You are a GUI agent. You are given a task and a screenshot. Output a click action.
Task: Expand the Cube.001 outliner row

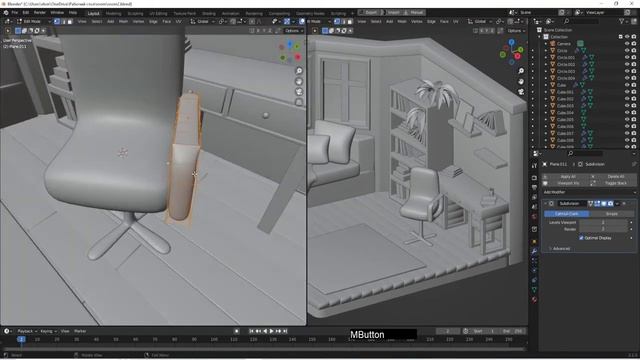pyautogui.click(x=546, y=92)
